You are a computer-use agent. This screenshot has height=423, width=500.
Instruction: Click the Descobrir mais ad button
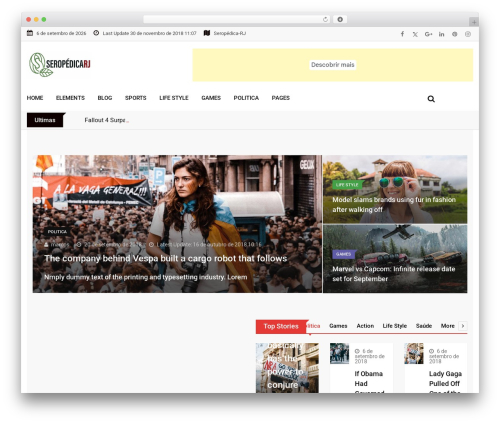[x=333, y=65]
